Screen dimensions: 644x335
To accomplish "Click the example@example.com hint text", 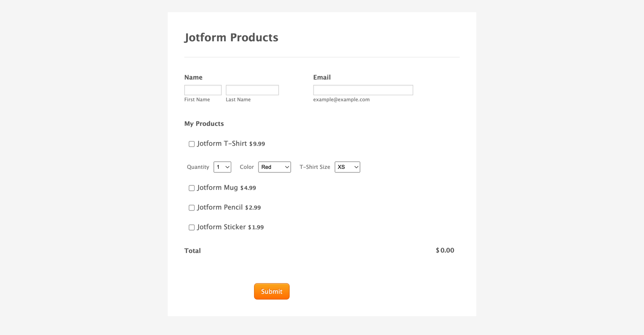I will coord(341,100).
